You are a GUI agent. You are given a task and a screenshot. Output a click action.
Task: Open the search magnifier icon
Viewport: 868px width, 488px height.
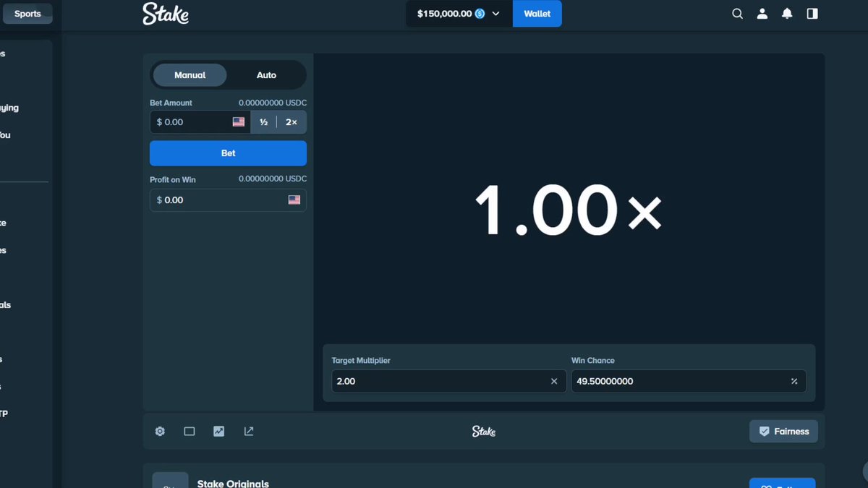coord(737,14)
